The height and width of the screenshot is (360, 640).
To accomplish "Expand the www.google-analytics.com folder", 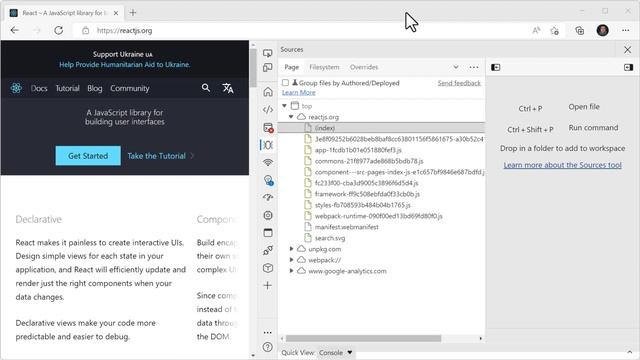I will click(x=291, y=271).
